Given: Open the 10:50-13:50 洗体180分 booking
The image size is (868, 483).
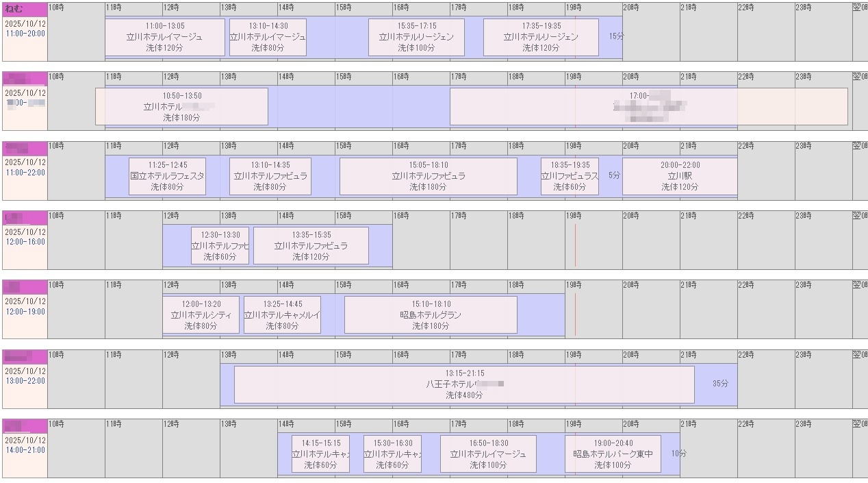Looking at the screenshot, I should 181,107.
